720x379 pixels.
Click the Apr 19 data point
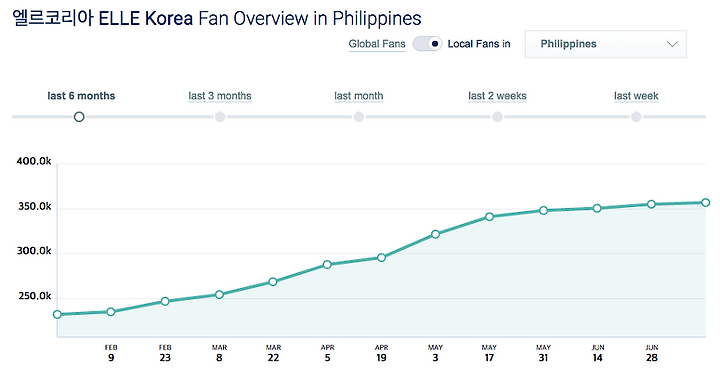(381, 258)
